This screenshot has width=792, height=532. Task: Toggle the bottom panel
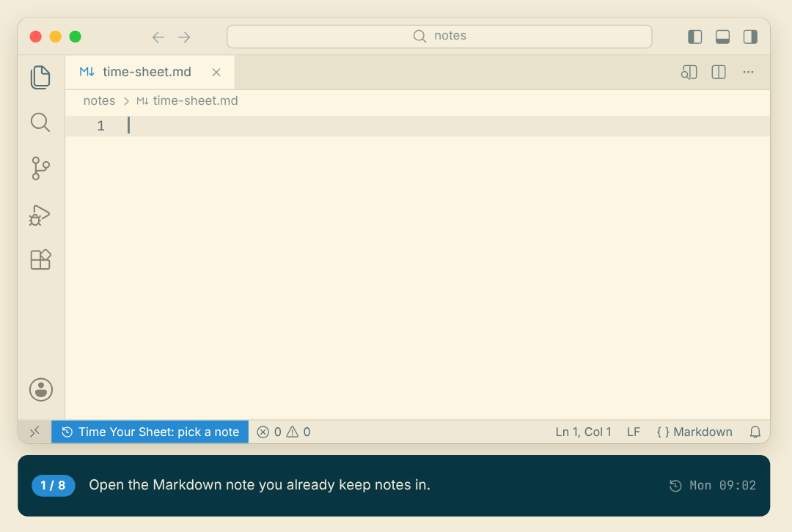coord(723,37)
